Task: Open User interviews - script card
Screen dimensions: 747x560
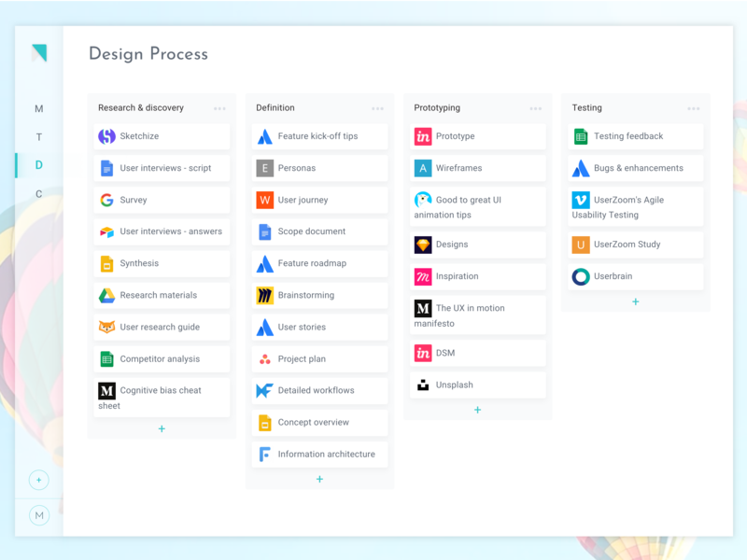Action: 162,168
